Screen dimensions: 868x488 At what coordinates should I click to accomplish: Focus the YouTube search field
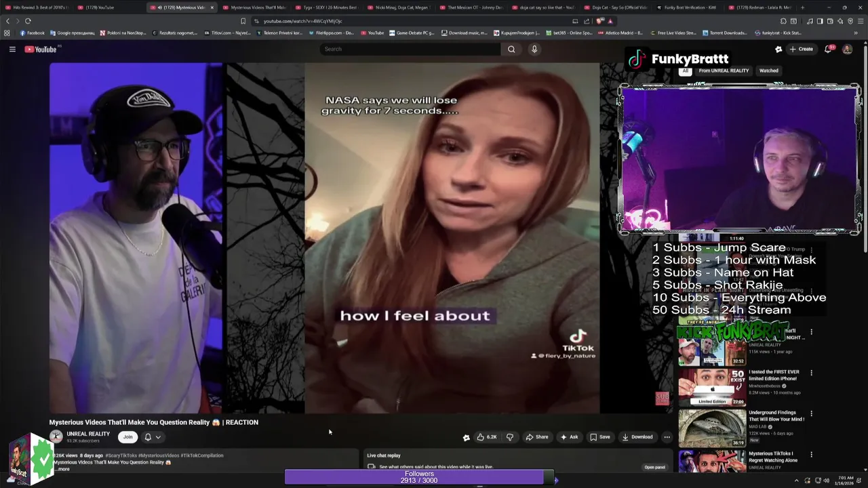(410, 49)
